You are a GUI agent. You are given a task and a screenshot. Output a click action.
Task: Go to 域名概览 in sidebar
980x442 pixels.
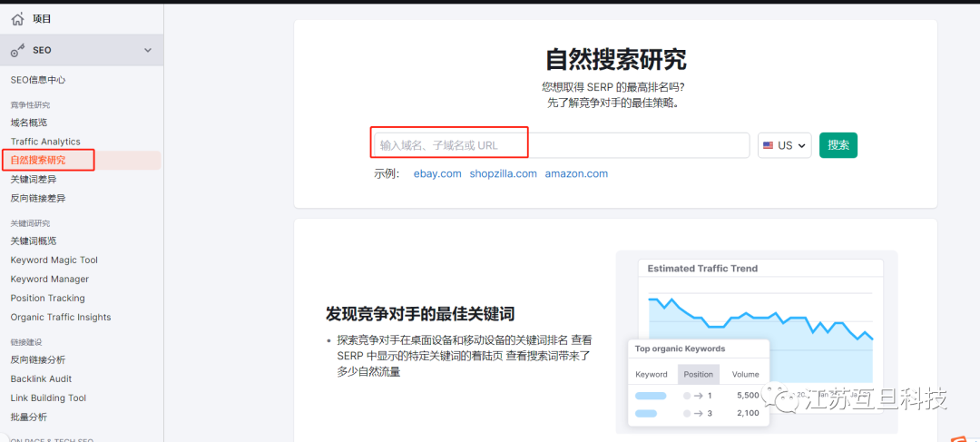click(x=29, y=123)
